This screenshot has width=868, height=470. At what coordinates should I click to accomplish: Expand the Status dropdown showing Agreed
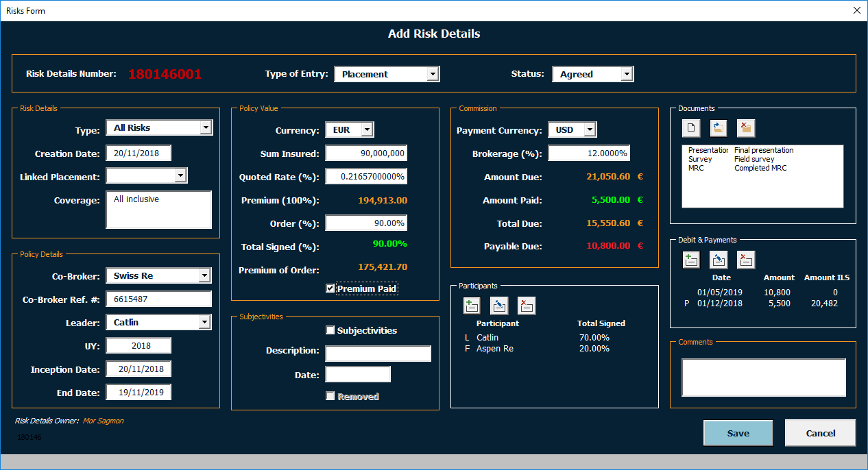coord(627,74)
